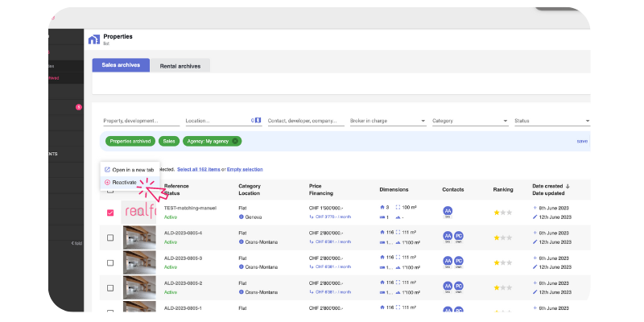This screenshot has width=644, height=322.
Task: Open PC contact avatar in ALD-2023-0805-4 row
Action: (459, 236)
